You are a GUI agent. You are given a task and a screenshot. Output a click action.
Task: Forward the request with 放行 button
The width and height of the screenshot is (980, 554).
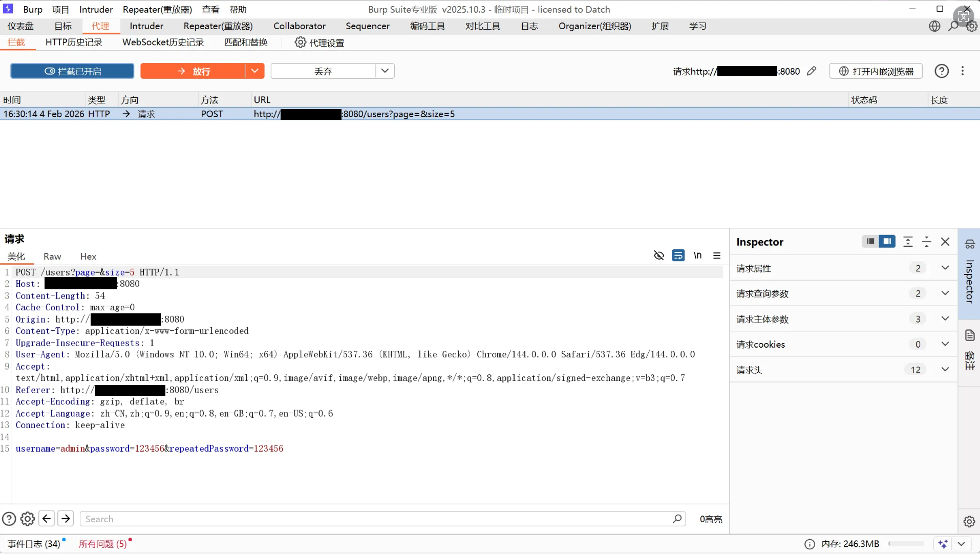pyautogui.click(x=193, y=71)
